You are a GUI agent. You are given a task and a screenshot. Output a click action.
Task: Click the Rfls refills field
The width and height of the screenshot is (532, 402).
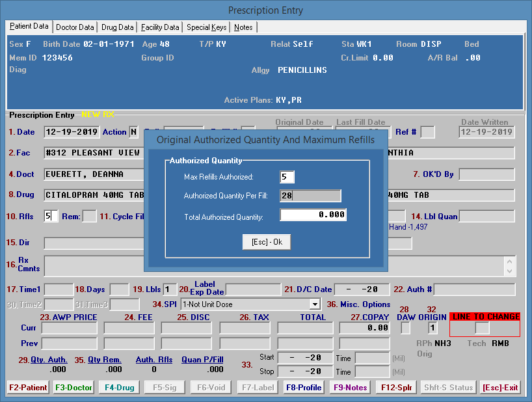click(51, 216)
